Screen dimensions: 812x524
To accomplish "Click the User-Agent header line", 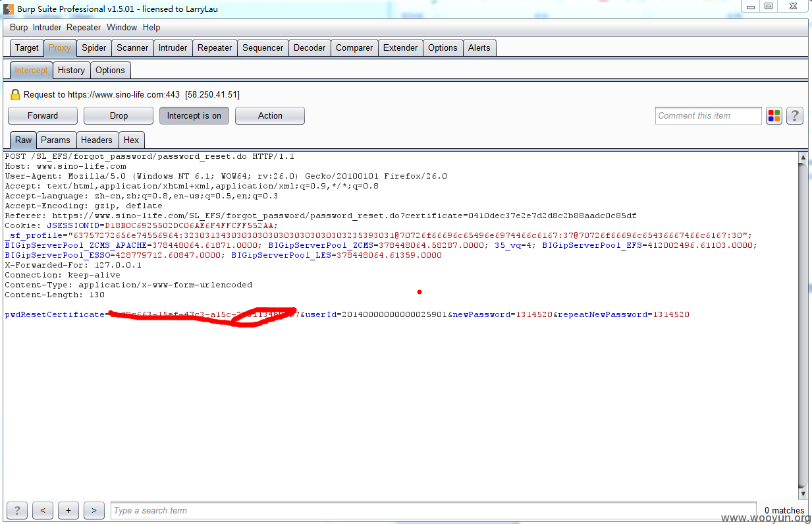I will [x=226, y=176].
